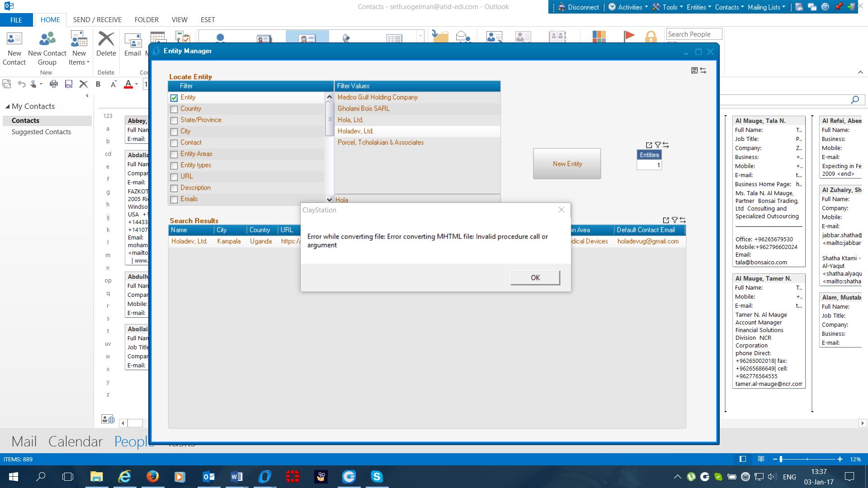
Task: Click the save layout icon in Entity Manager
Action: [694, 70]
